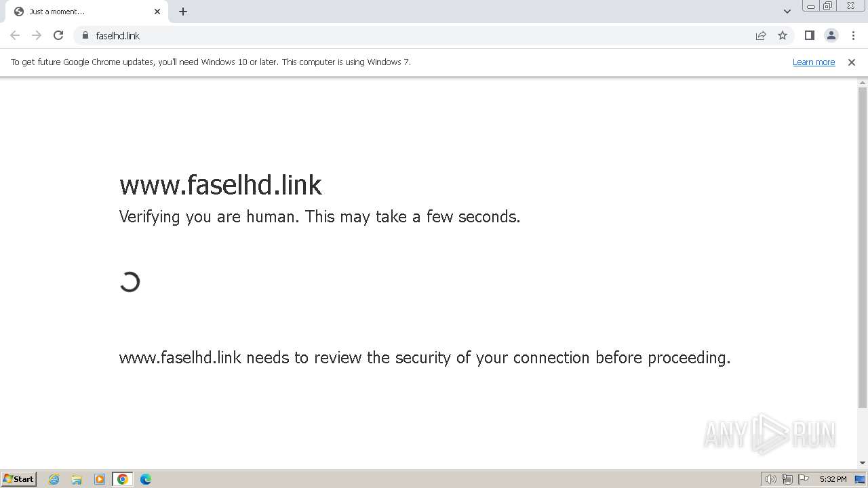
Task: View site information via the lock icon
Action: 85,35
